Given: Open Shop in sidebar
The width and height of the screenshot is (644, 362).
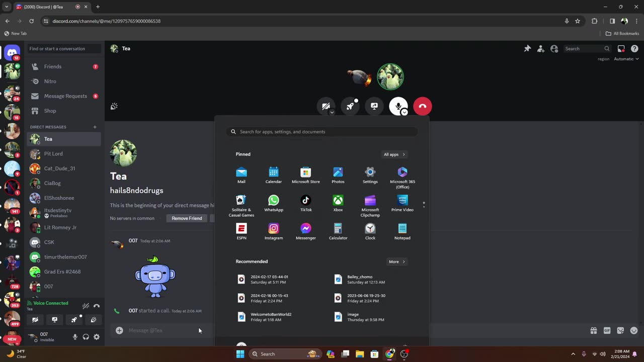Looking at the screenshot, I should pyautogui.click(x=64, y=111).
